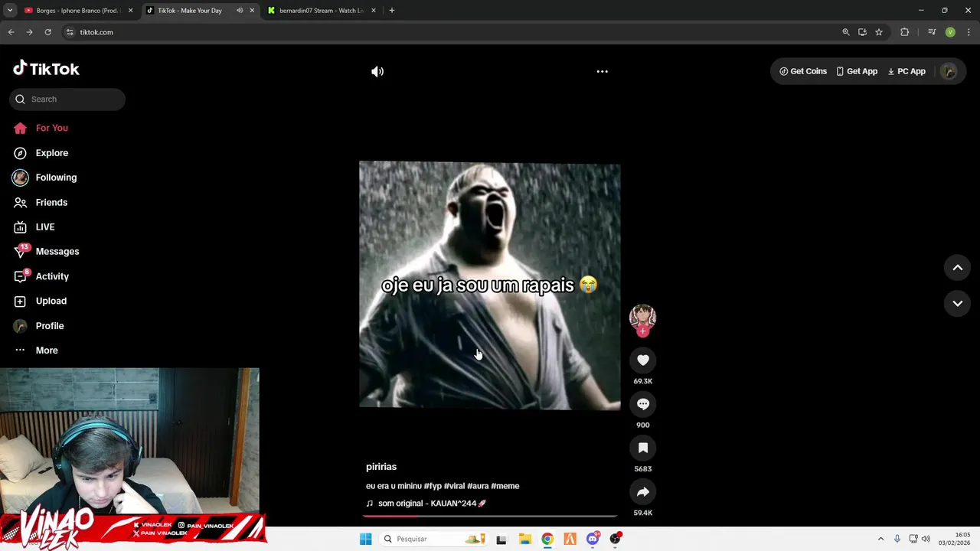The height and width of the screenshot is (551, 980).
Task: Switch to the bernardin07 Stream tab
Action: click(321, 11)
